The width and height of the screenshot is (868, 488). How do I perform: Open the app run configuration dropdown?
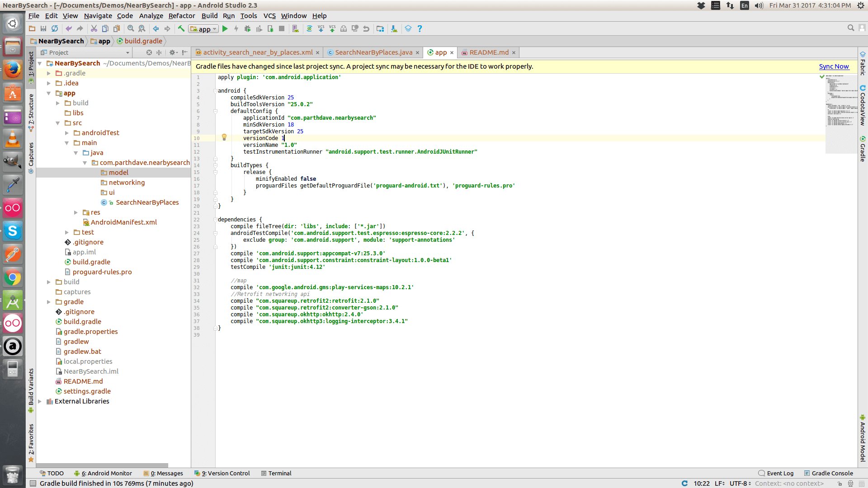tap(204, 29)
